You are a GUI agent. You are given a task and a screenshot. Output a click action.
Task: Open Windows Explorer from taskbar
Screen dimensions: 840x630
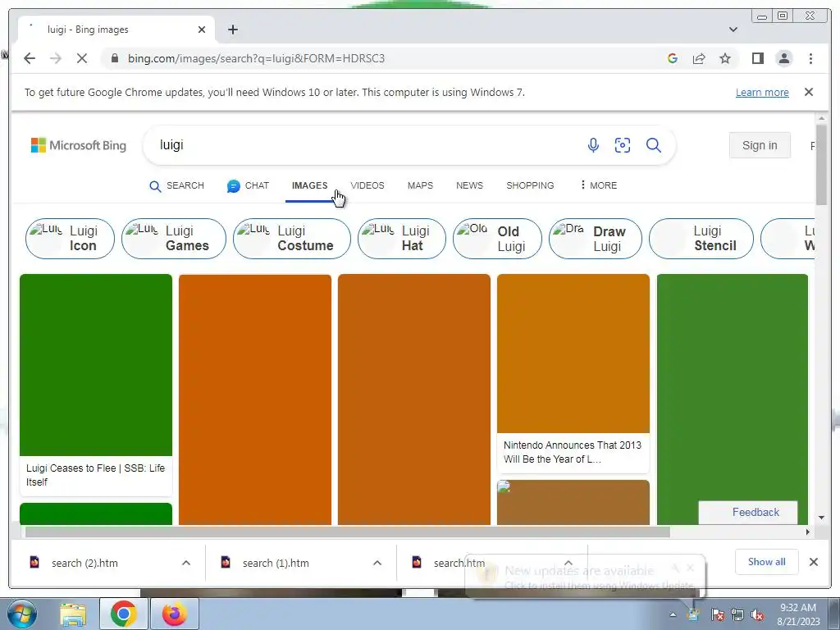(73, 614)
